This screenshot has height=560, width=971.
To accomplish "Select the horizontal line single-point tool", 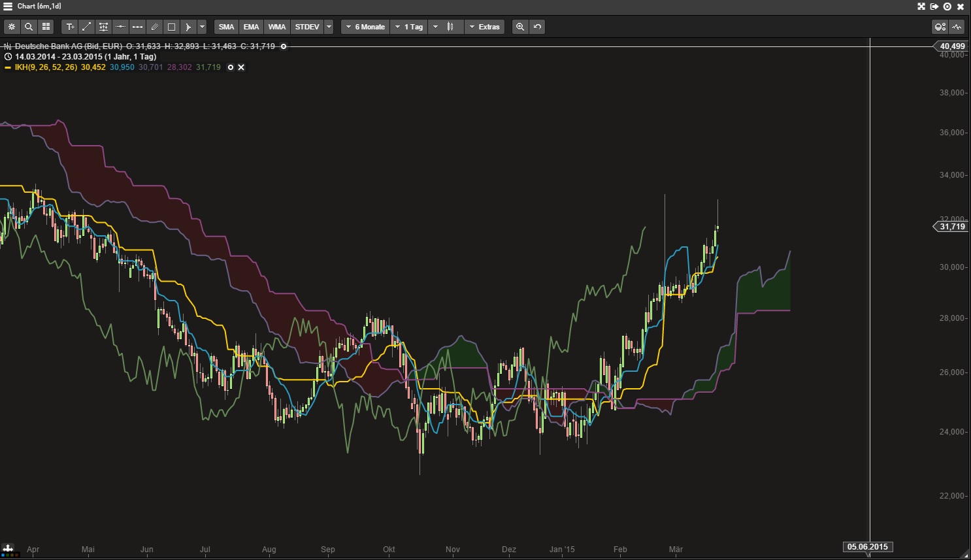I will [121, 27].
